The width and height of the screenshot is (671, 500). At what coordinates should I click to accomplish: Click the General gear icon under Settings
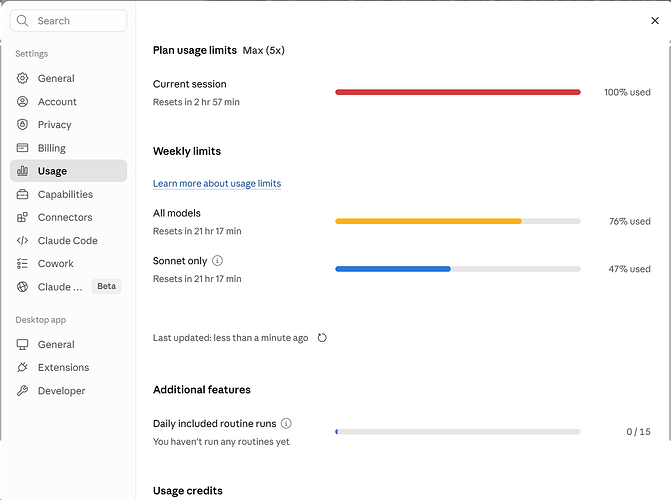(22, 78)
